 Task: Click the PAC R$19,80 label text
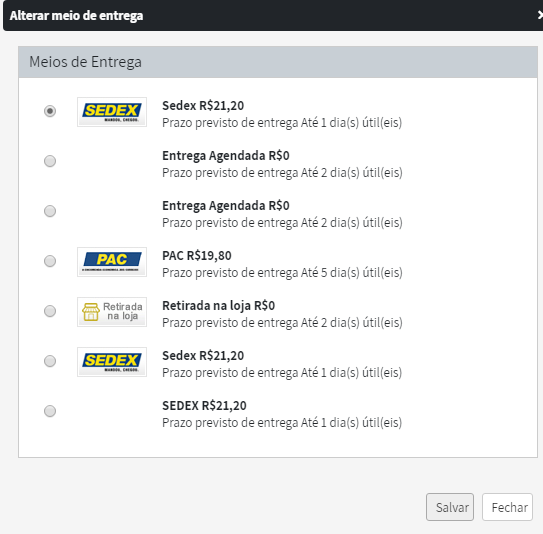[x=197, y=256]
